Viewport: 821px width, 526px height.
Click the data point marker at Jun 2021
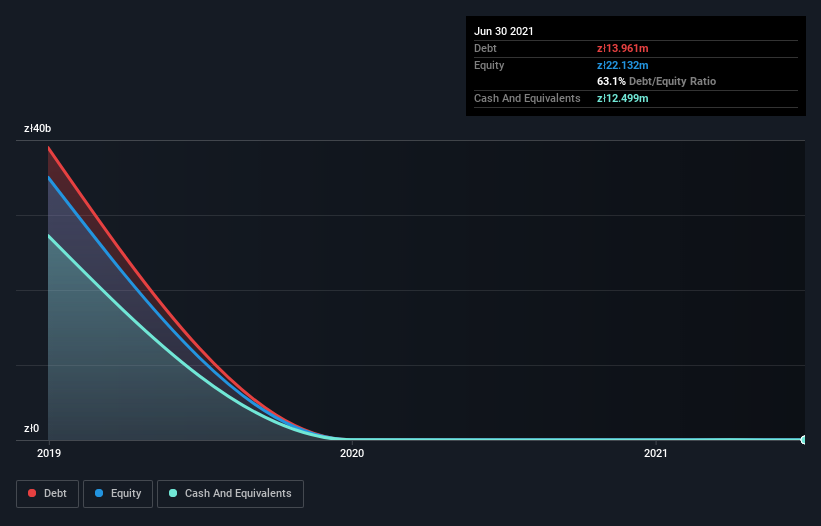point(804,440)
